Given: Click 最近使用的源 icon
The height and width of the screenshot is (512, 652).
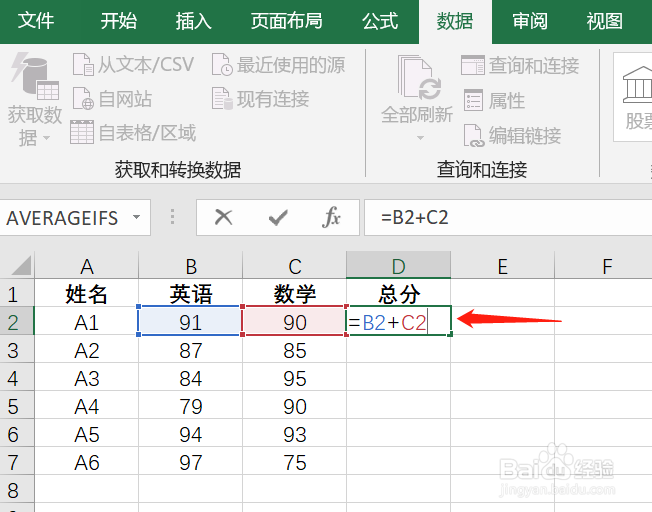Looking at the screenshot, I should 222,64.
